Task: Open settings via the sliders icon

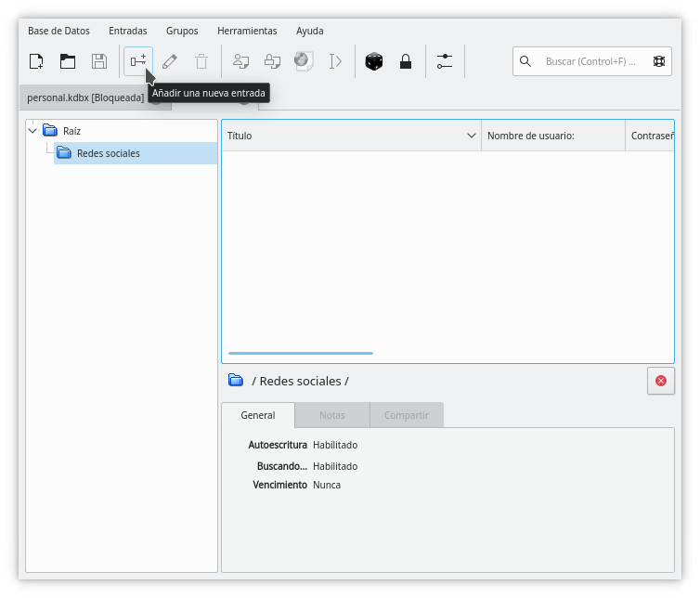Action: tap(445, 61)
